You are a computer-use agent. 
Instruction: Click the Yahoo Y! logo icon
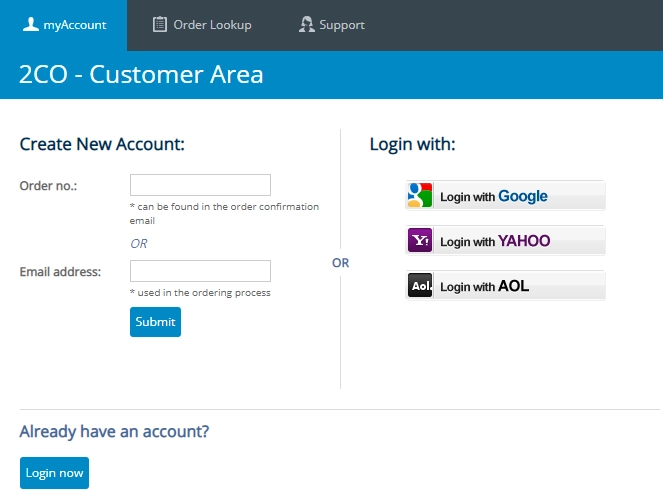click(419, 240)
